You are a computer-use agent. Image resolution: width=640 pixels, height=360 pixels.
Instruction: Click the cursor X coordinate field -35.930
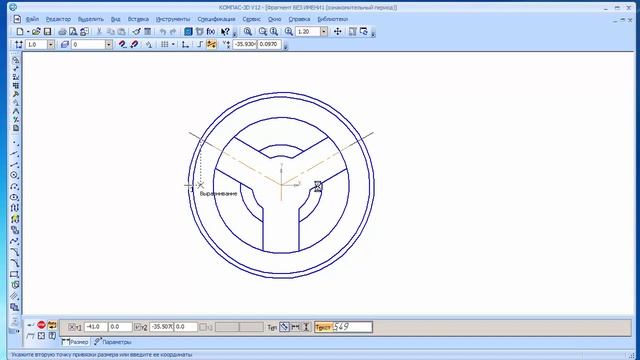coord(244,44)
